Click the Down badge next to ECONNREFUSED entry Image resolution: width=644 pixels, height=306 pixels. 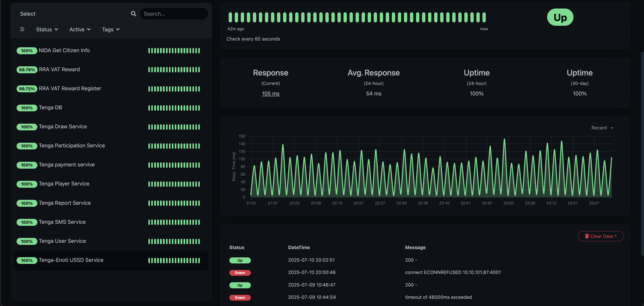(240, 272)
